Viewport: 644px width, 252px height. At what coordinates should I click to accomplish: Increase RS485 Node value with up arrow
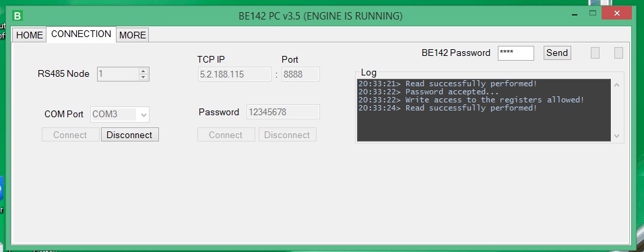[143, 71]
